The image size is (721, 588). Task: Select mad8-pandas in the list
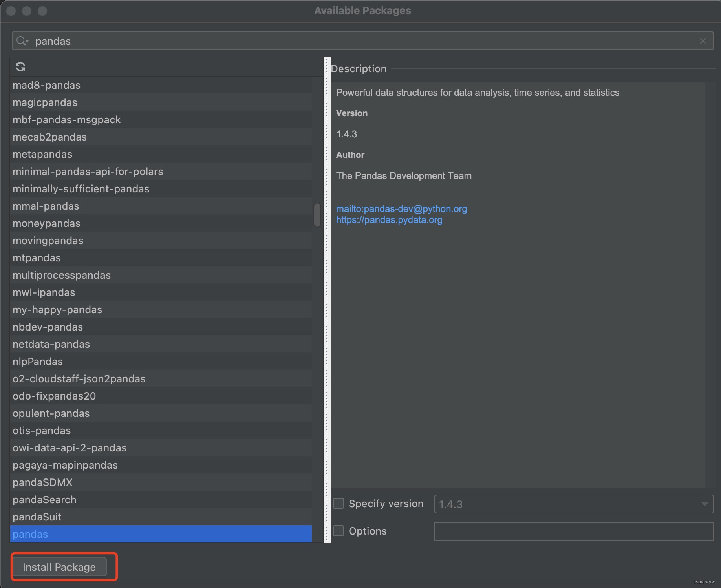(161, 85)
